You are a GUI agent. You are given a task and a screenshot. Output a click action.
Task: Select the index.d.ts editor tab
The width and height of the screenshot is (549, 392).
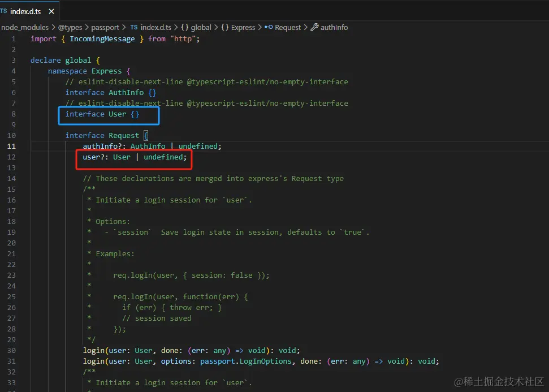tap(30, 11)
